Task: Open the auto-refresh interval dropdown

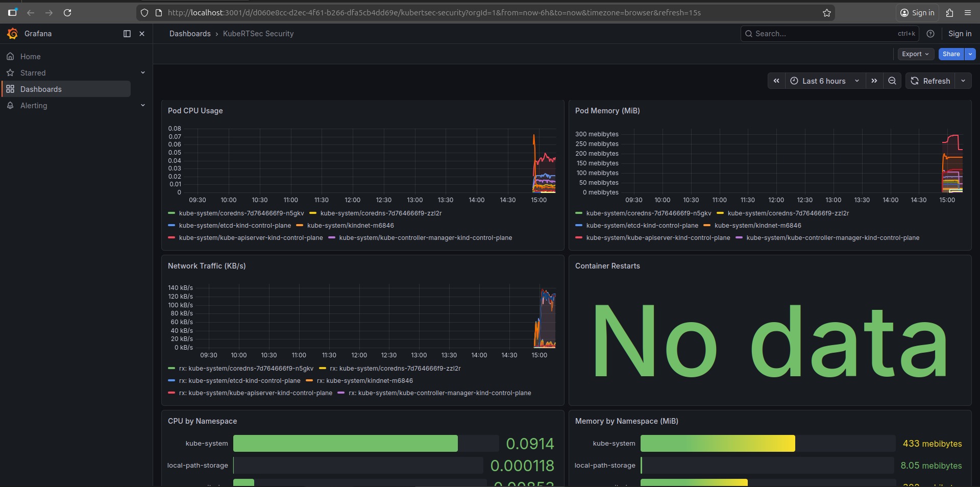Action: tap(964, 81)
